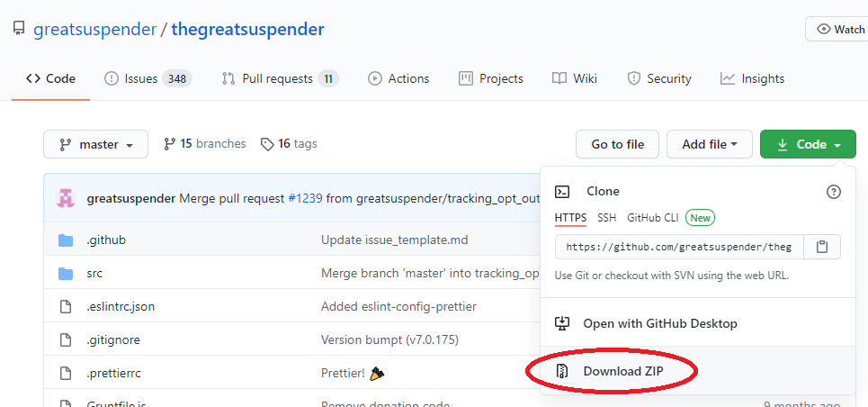Screen dimensions: 868x407
Task: Click the Clone terminal icon
Action: click(x=562, y=192)
